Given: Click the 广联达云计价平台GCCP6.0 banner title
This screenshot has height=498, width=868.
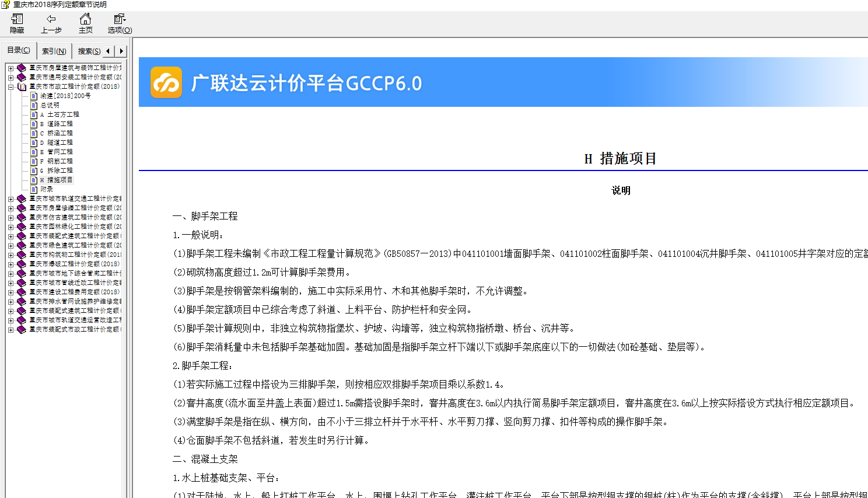Looking at the screenshot, I should pos(306,83).
